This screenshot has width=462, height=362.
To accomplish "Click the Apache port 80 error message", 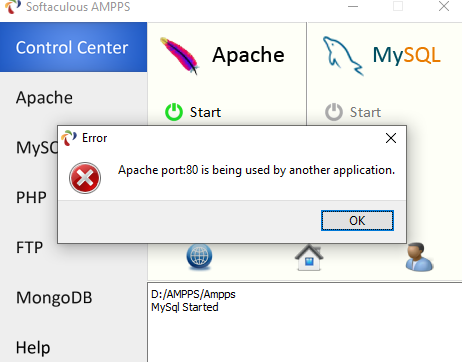I will (x=256, y=170).
